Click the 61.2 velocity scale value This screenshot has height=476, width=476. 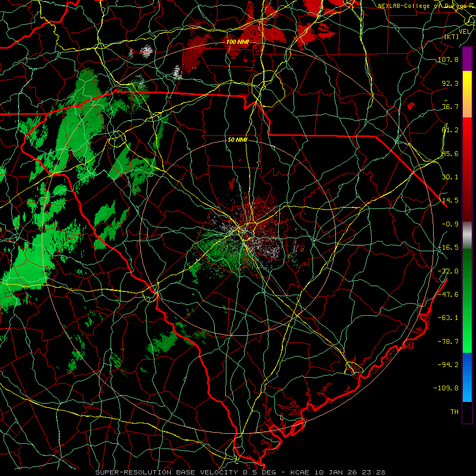click(x=450, y=130)
